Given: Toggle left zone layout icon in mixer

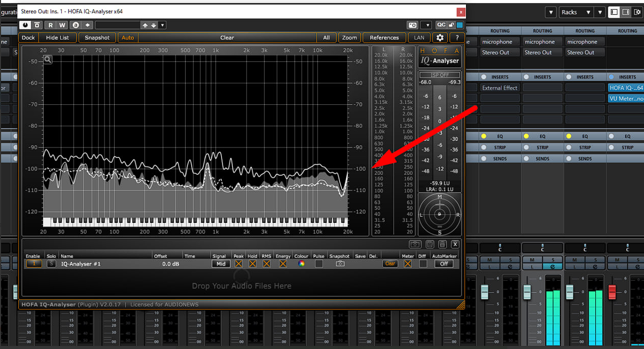Looking at the screenshot, I should tap(614, 12).
